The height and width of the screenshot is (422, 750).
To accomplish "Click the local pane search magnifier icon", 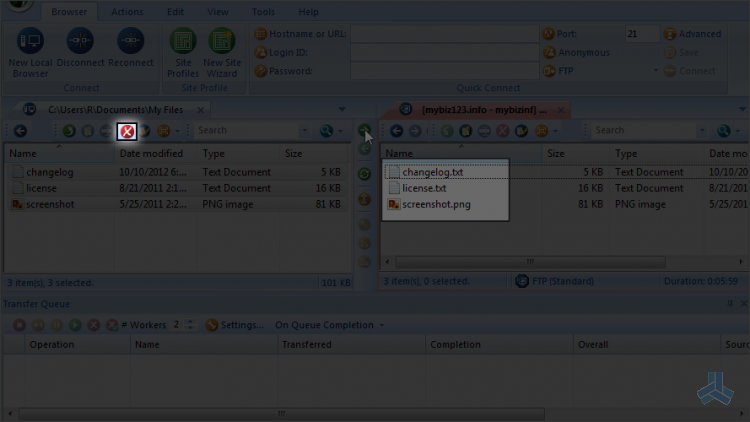I will coord(326,131).
